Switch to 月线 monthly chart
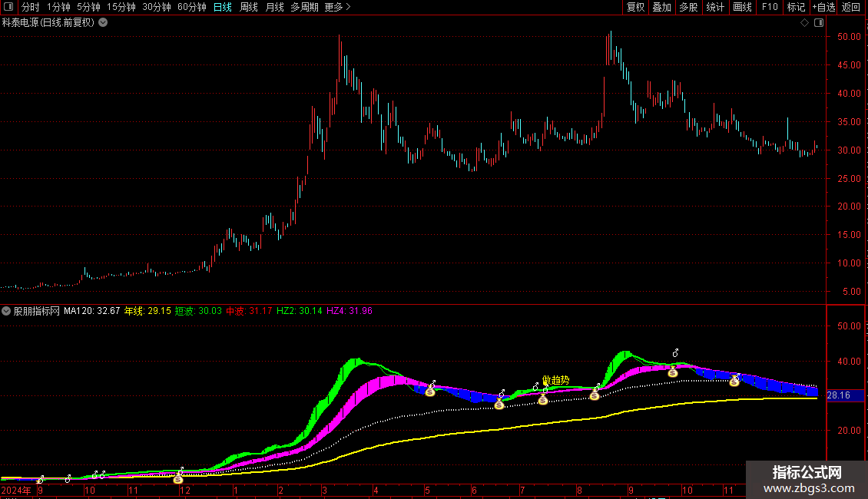The height and width of the screenshot is (499, 868). point(274,7)
